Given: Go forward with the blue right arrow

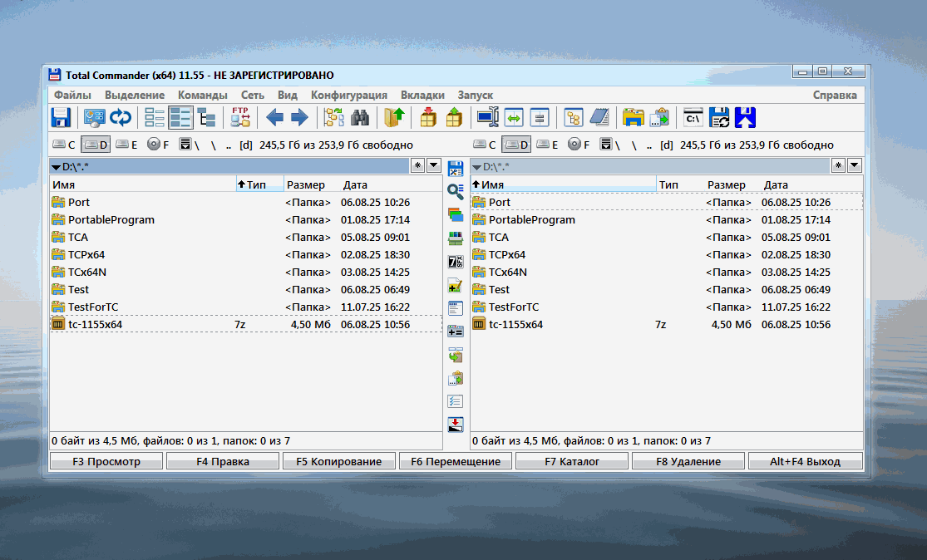Looking at the screenshot, I should [x=300, y=117].
